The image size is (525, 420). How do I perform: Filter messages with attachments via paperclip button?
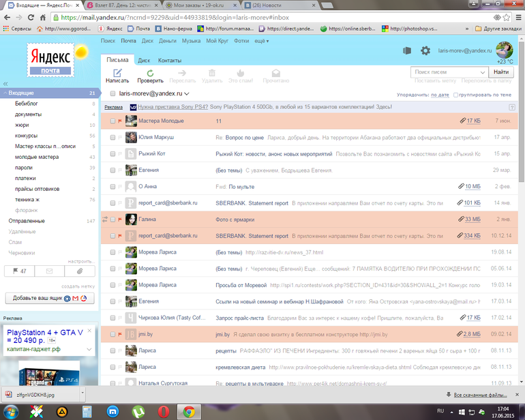(80, 271)
